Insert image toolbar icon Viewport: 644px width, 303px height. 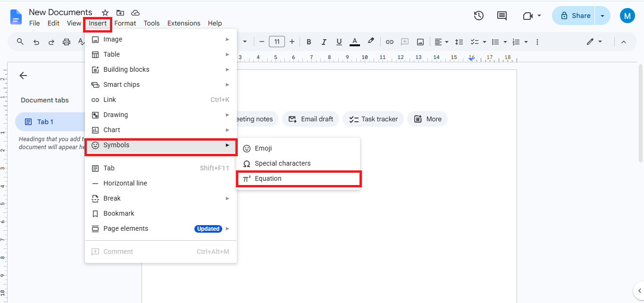(x=420, y=42)
